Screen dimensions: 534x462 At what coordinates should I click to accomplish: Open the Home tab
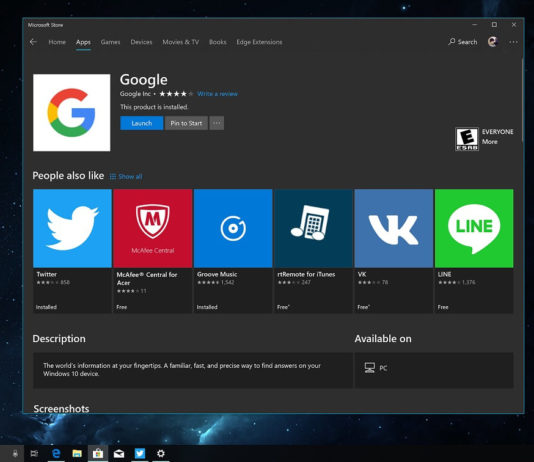(57, 42)
